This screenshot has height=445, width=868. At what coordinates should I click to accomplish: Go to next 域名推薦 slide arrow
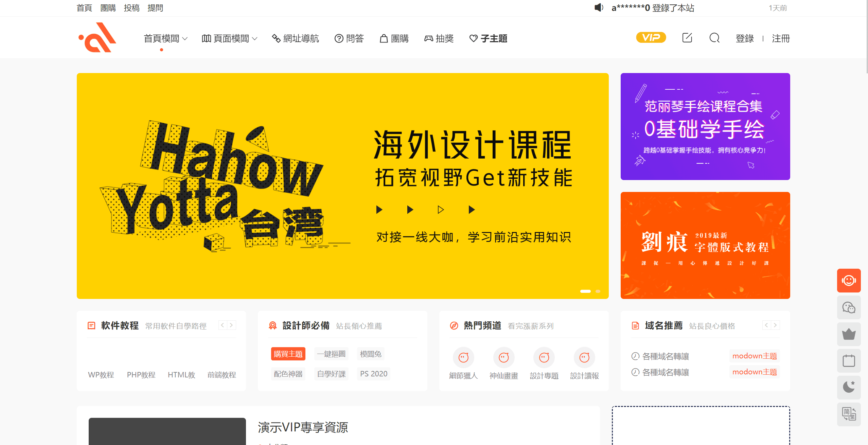click(x=775, y=325)
